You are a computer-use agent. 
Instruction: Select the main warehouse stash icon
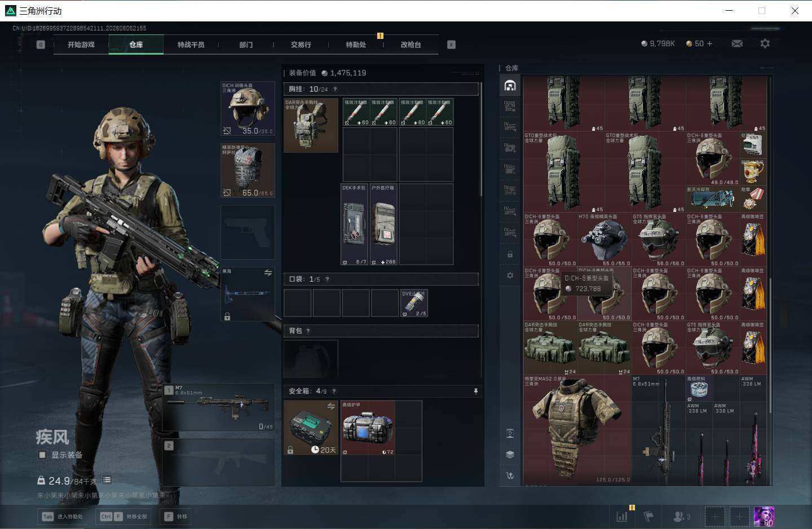click(510, 86)
